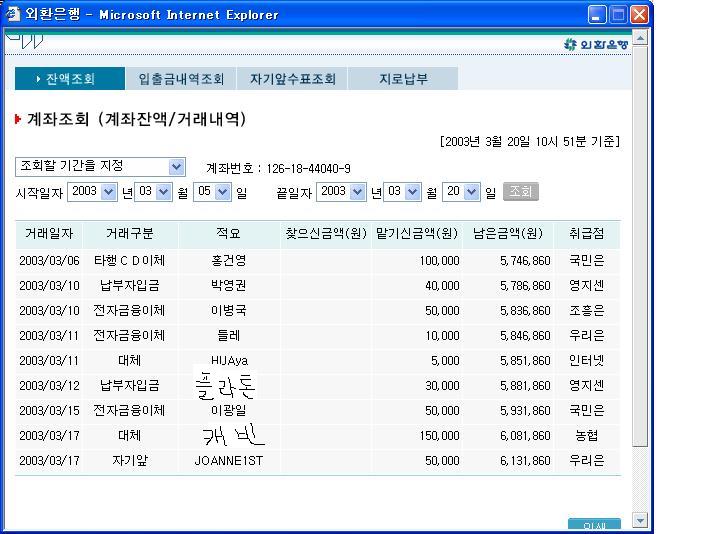Click the 거래일자 column header
728x534 pixels.
tap(48, 234)
